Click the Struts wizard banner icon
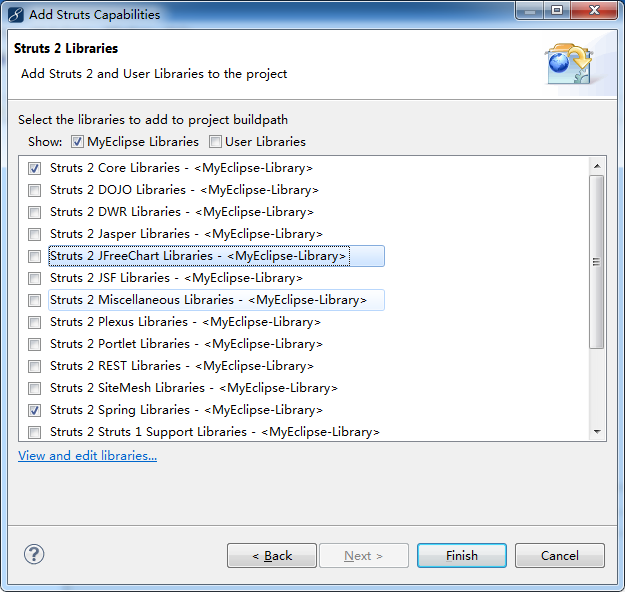 pyautogui.click(x=568, y=63)
